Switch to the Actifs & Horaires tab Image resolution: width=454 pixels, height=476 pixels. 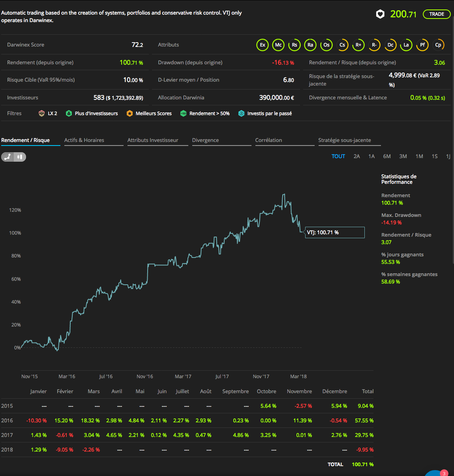point(94,140)
